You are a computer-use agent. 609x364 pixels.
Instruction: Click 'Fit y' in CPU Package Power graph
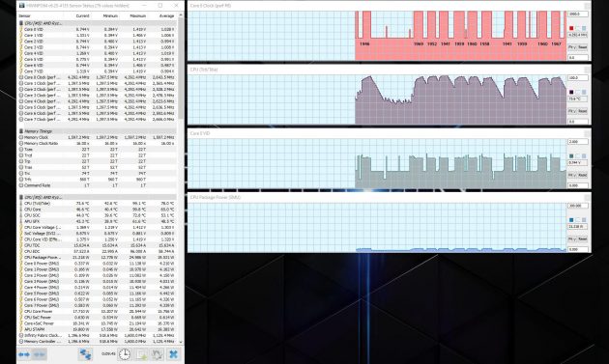pos(572,239)
